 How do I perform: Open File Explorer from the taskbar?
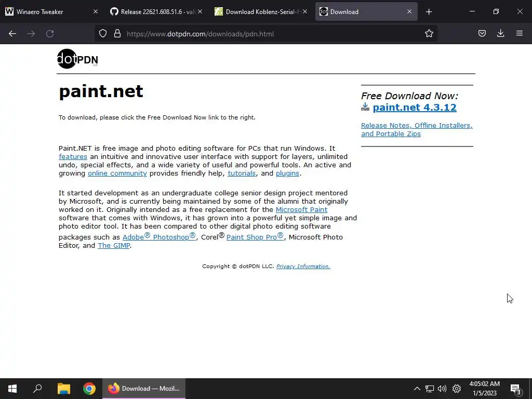click(x=64, y=389)
